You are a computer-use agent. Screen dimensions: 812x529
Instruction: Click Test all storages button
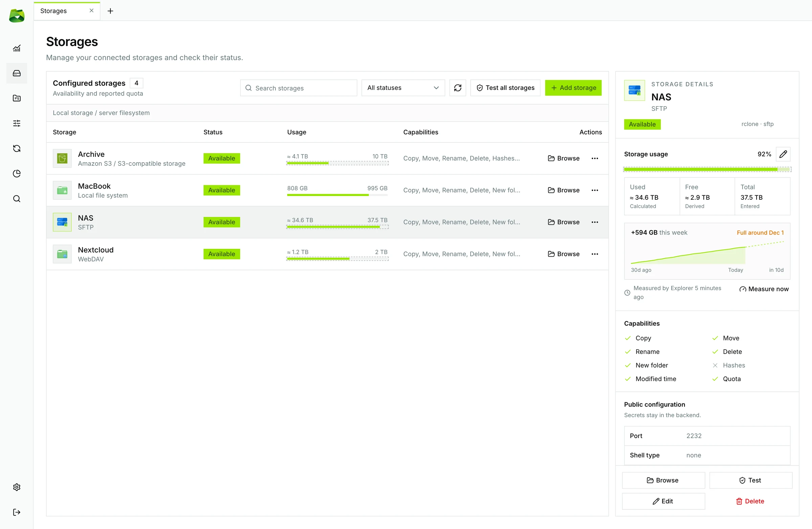pyautogui.click(x=505, y=88)
